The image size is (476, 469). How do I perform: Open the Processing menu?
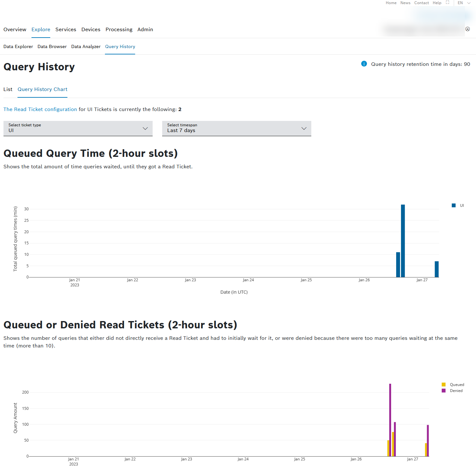click(119, 30)
